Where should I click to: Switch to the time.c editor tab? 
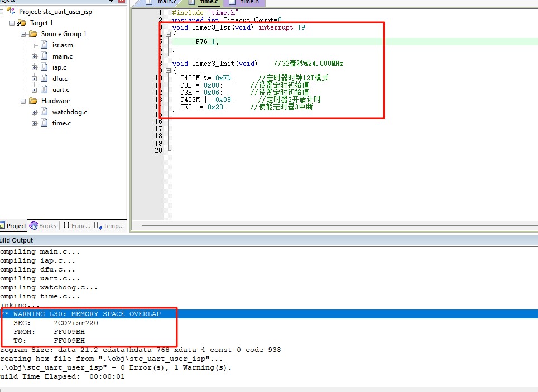[x=204, y=2]
